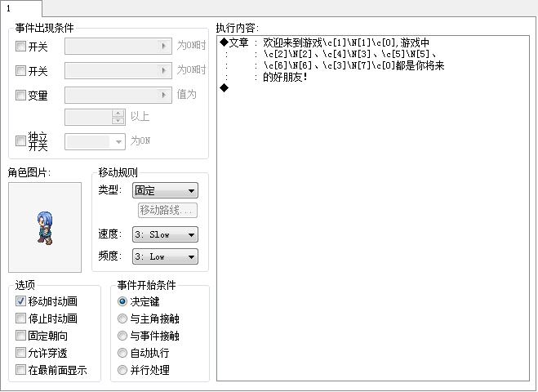
Task: Open the 速度 speed dropdown
Action: [x=165, y=234]
